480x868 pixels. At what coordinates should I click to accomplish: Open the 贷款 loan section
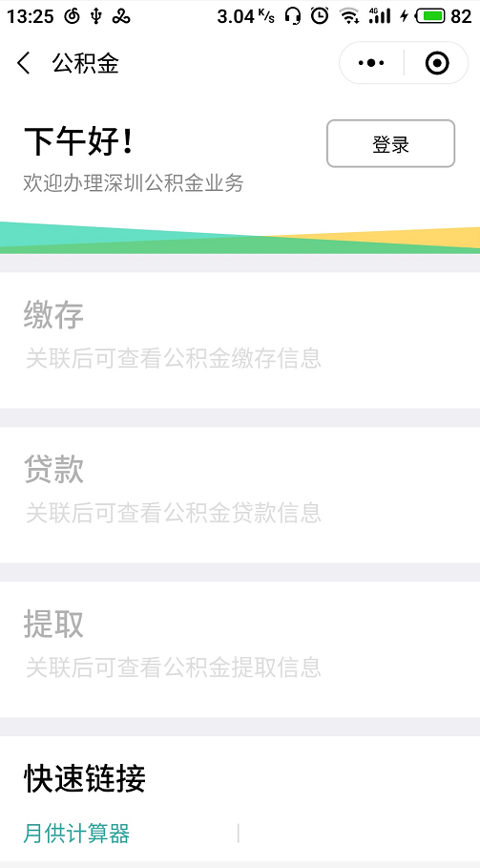(240, 495)
